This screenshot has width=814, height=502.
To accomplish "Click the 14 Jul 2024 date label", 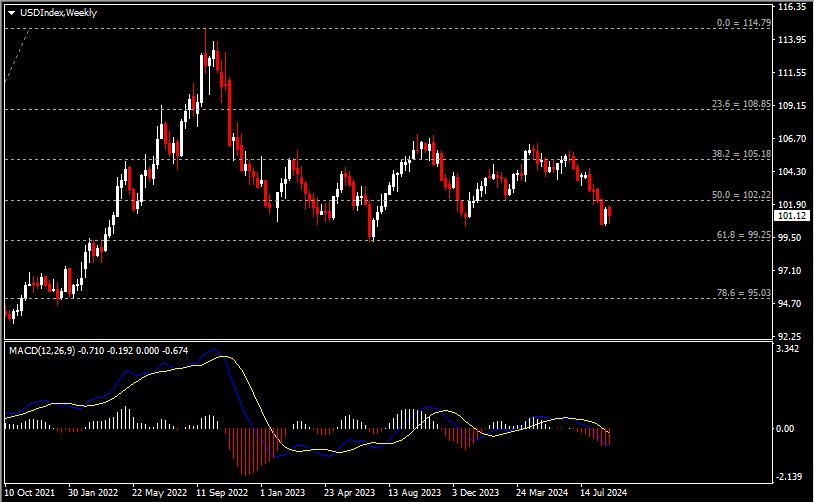I will coord(604,492).
